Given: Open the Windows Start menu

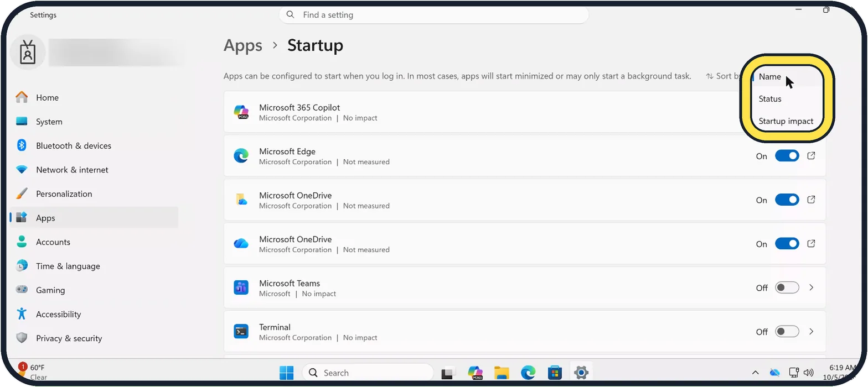Looking at the screenshot, I should (286, 373).
